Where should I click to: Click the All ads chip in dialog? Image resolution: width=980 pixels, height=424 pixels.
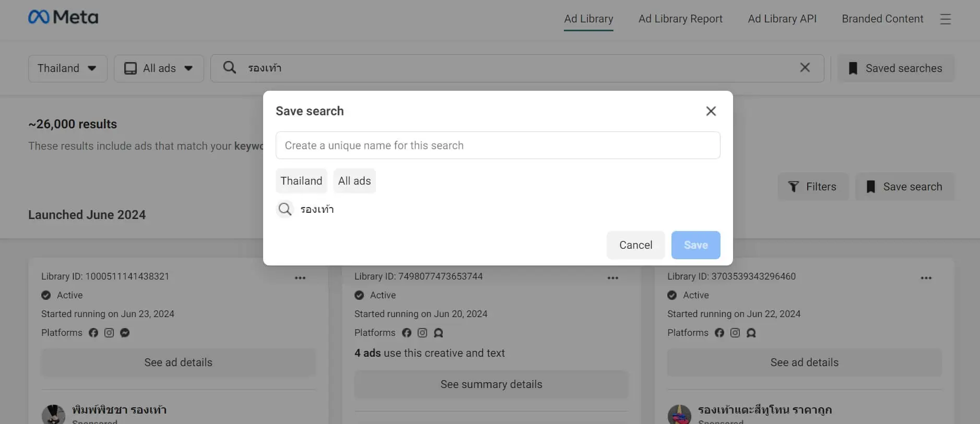coord(355,181)
